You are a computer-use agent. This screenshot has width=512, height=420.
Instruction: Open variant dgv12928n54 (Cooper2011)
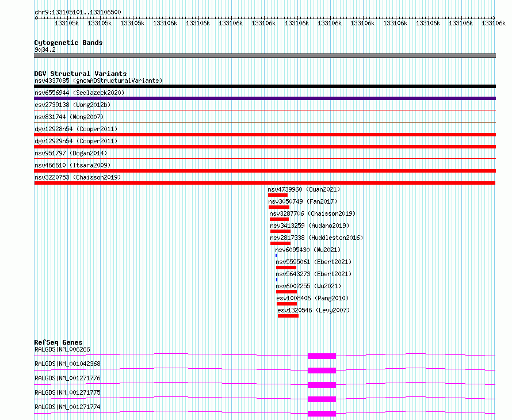coord(76,129)
